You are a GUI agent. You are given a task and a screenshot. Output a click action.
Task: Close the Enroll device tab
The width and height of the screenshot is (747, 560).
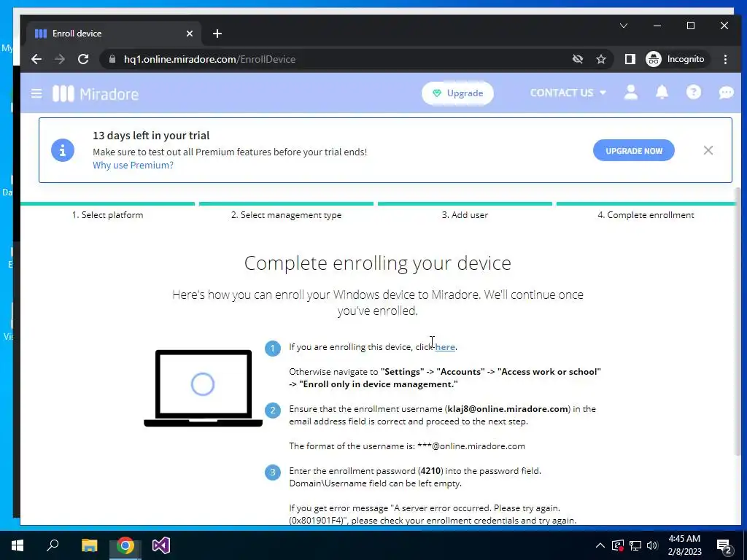click(x=190, y=34)
